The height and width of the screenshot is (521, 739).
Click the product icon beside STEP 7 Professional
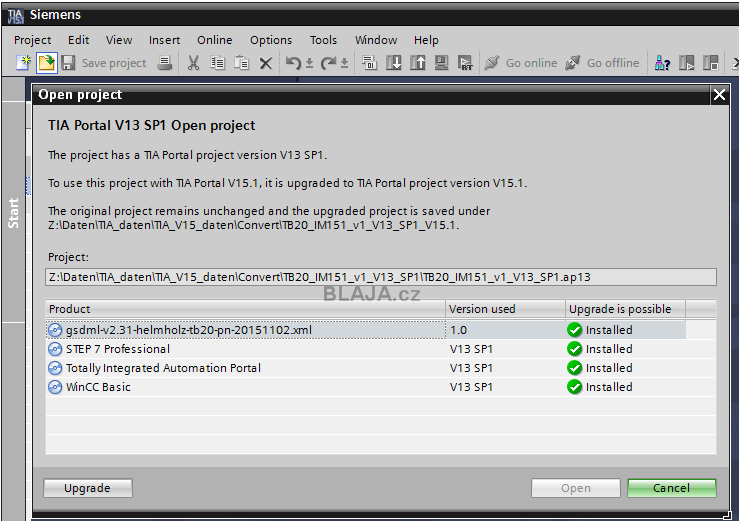[x=55, y=349]
